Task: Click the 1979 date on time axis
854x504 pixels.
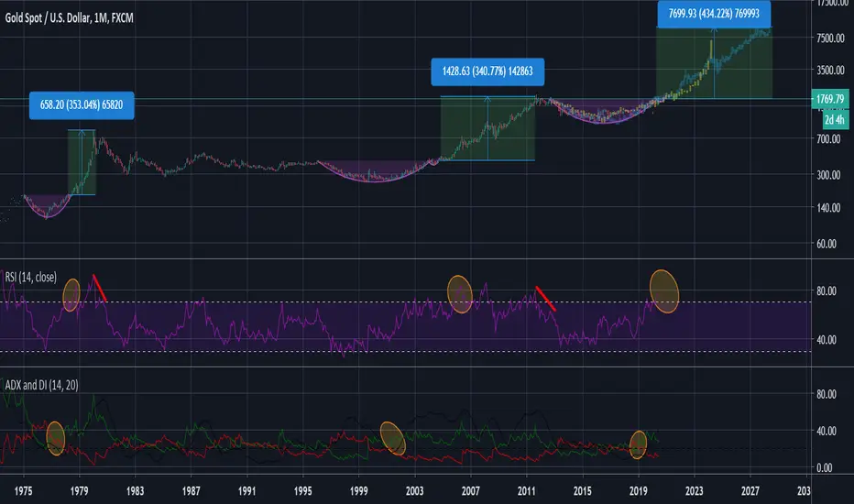Action: (x=80, y=491)
